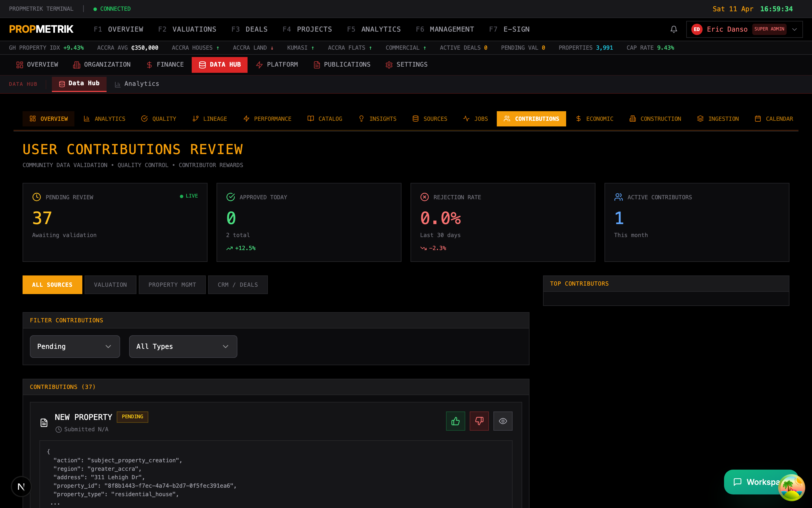Click the PENDING status badge

pos(133,417)
